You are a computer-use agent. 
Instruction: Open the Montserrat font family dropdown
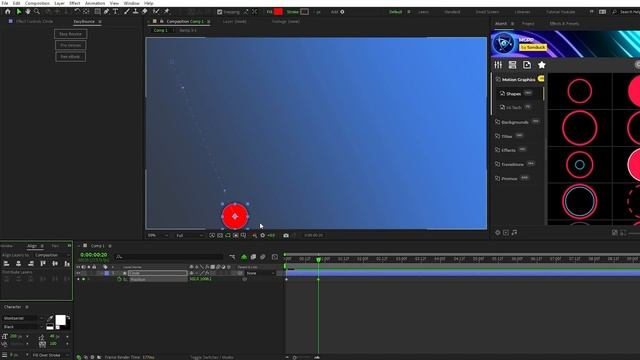(23, 318)
